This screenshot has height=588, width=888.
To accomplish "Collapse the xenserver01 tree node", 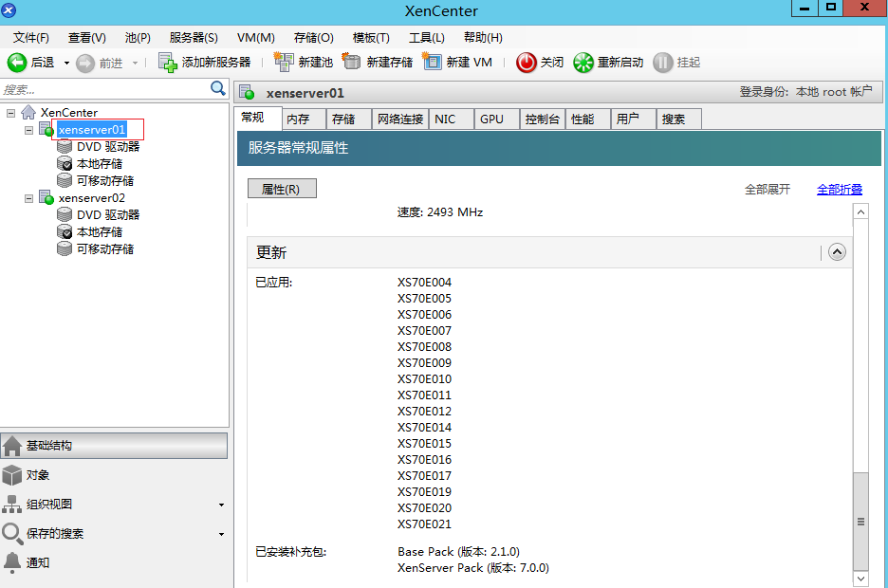I will tap(28, 130).
